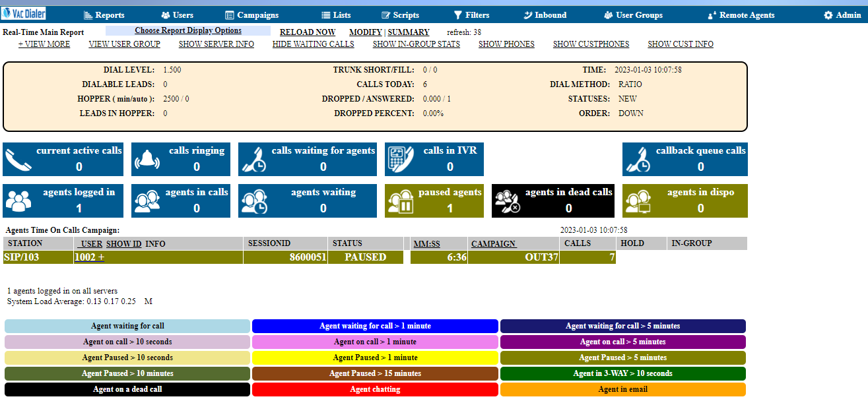Click the paused agents icon

[399, 201]
